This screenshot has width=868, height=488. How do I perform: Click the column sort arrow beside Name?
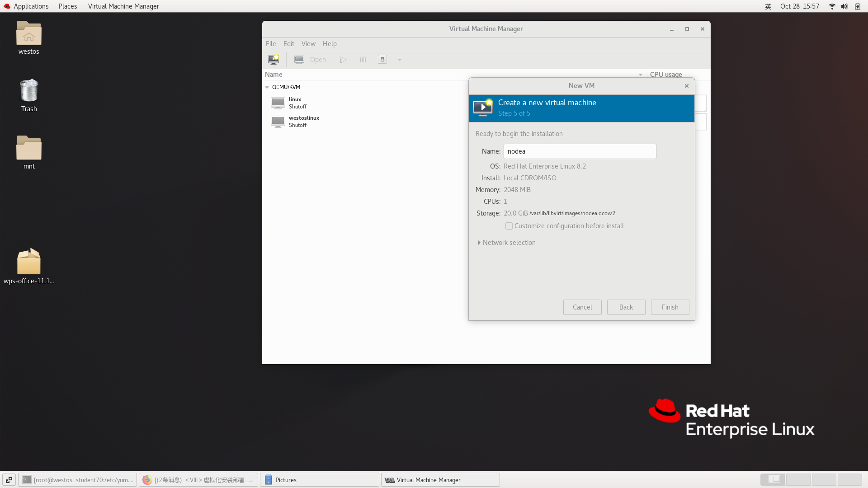tap(641, 75)
